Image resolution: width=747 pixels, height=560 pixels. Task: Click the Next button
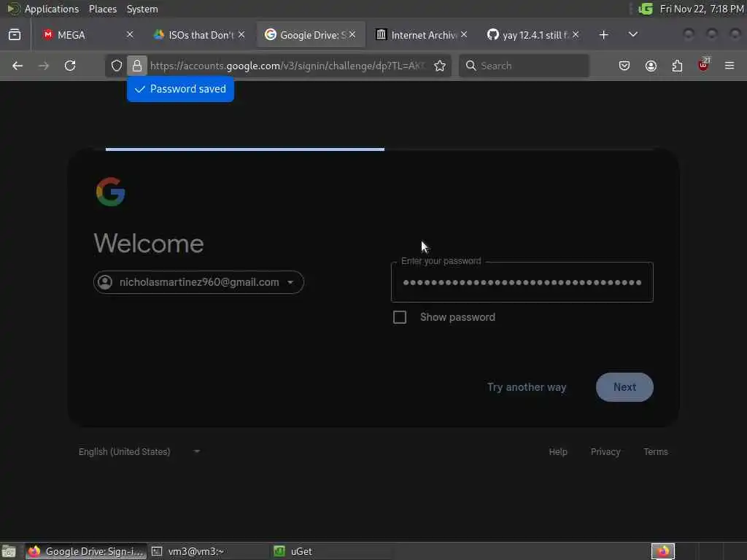[x=624, y=387]
